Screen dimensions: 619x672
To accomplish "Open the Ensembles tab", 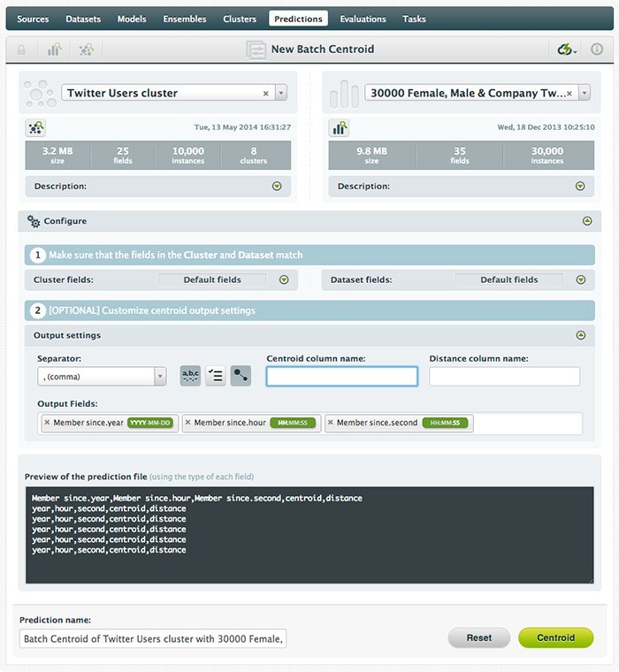I will [185, 19].
